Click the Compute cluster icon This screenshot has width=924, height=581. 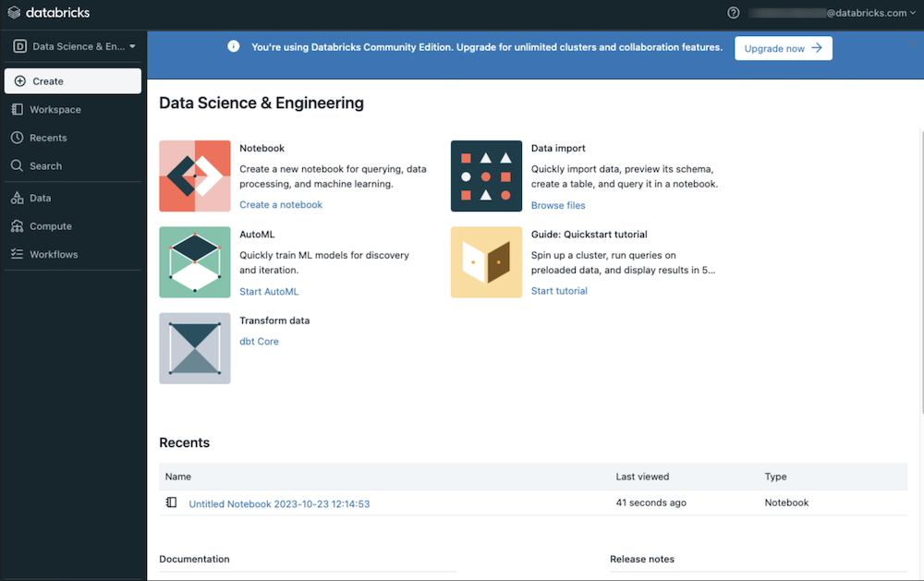point(17,226)
